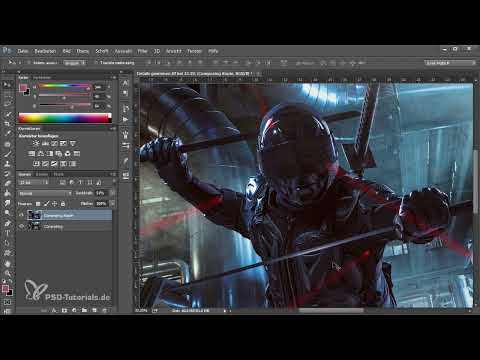This screenshot has height=360, width=480.
Task: Open the Bearbeiten menu
Action: pos(45,51)
